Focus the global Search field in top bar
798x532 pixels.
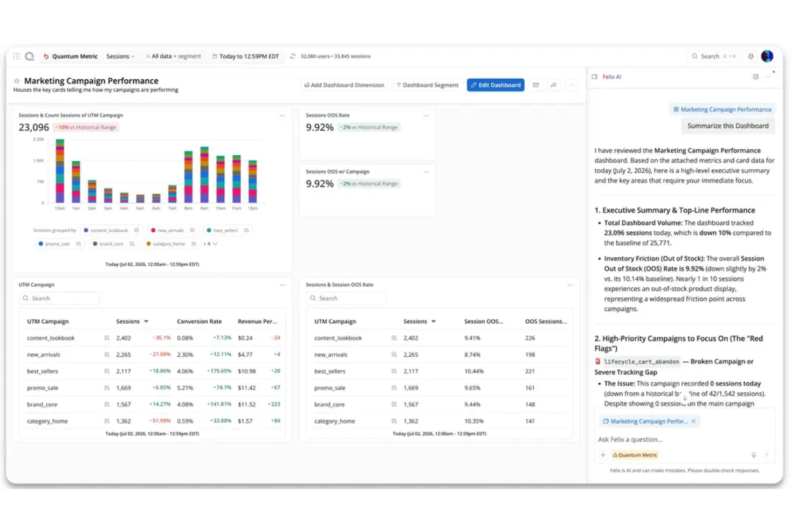714,56
